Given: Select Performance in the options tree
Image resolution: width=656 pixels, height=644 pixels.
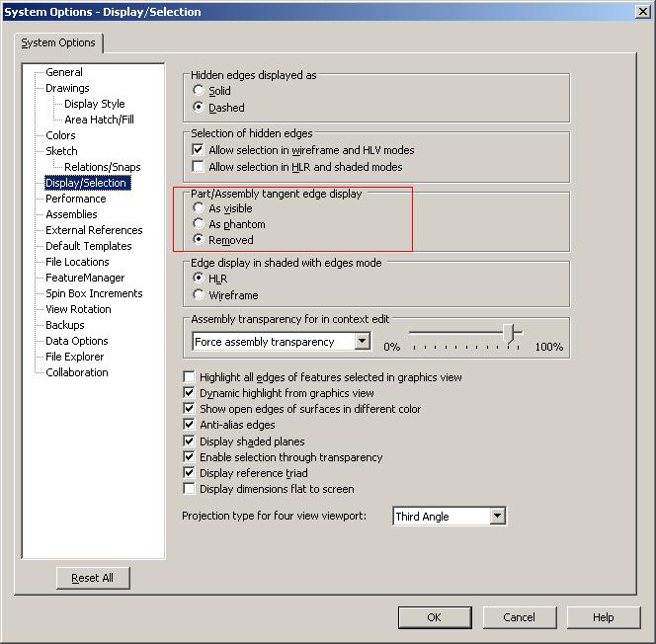Looking at the screenshot, I should [76, 199].
